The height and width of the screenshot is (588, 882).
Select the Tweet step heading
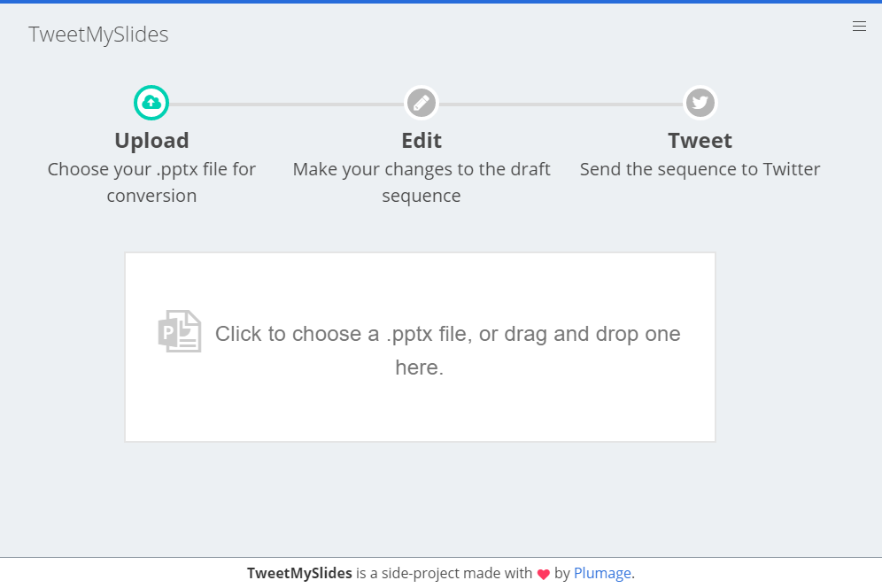pos(700,140)
